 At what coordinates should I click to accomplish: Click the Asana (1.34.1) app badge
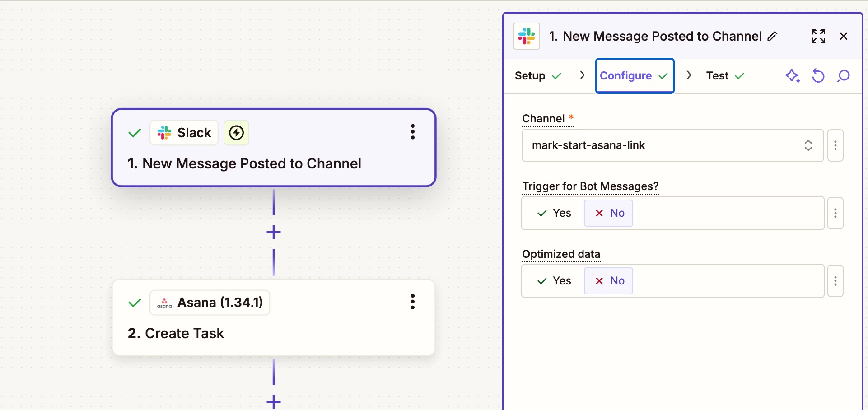click(x=210, y=303)
